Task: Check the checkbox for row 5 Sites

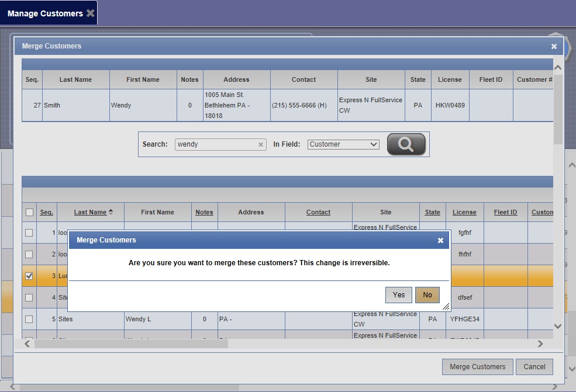Action: tap(29, 319)
